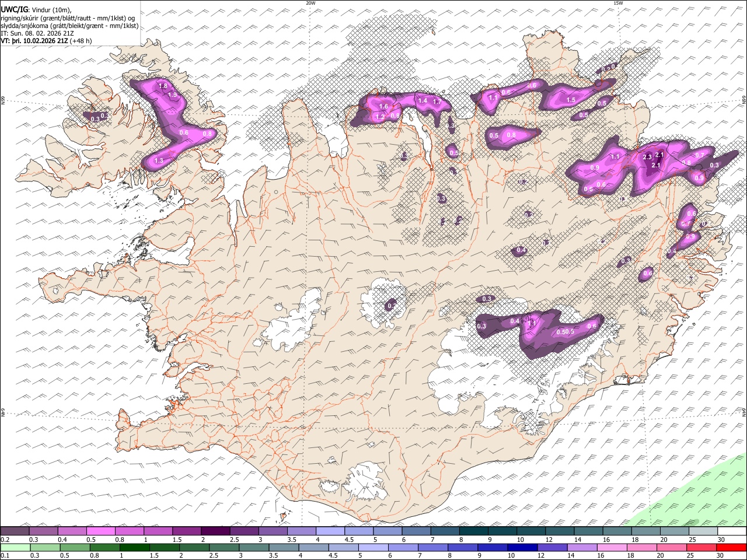Click the 1.2 precipitation value on the north coast
The width and height of the screenshot is (747, 560).
tap(381, 117)
